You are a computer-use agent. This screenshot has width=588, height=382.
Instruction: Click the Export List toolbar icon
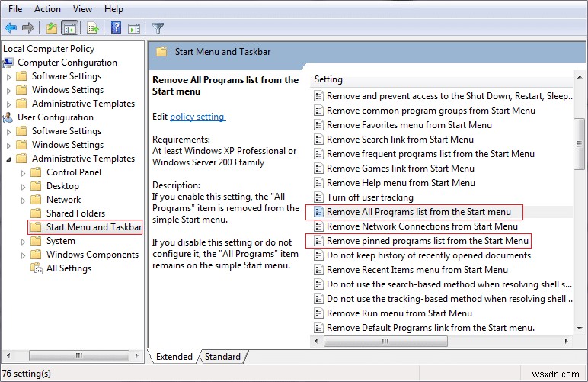pyautogui.click(x=93, y=27)
